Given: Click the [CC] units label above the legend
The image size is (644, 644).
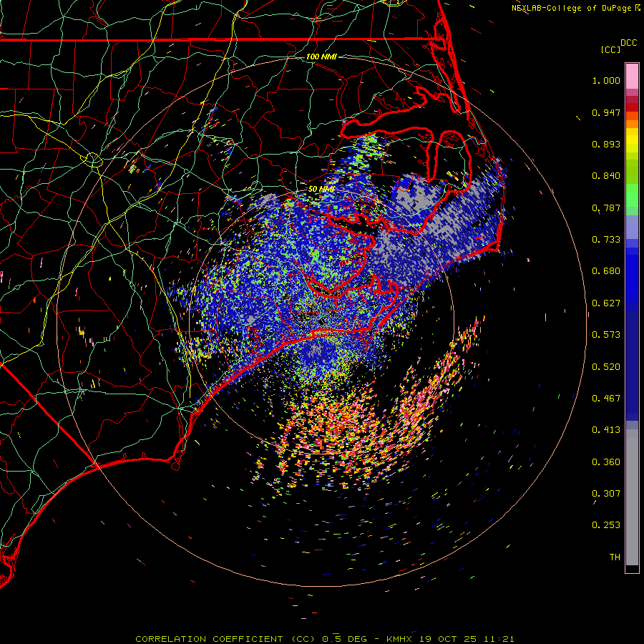Looking at the screenshot, I should point(611,49).
